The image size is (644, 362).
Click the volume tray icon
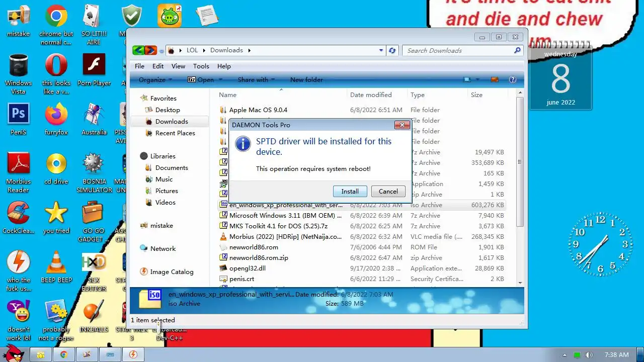click(589, 355)
